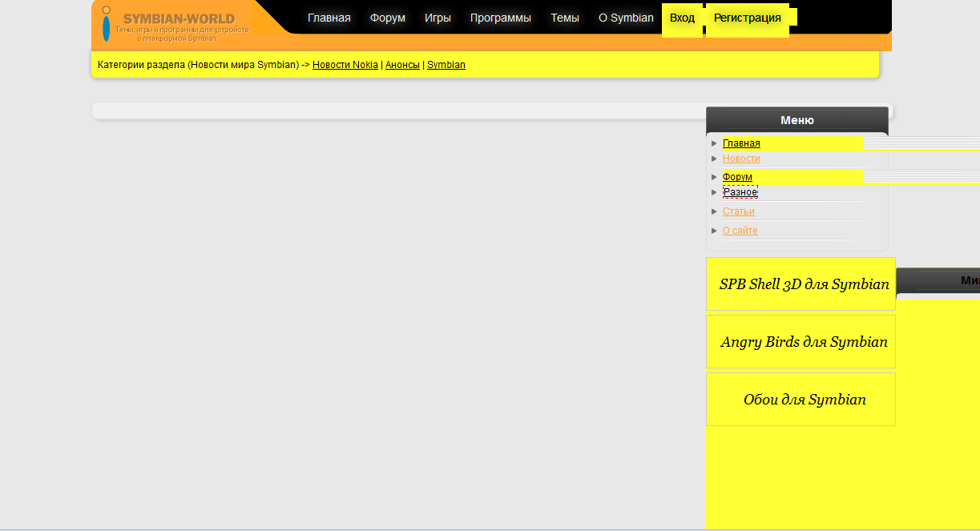Image resolution: width=980 pixels, height=531 pixels.
Task: Click Новости in the sidebar Меню
Action: point(741,159)
